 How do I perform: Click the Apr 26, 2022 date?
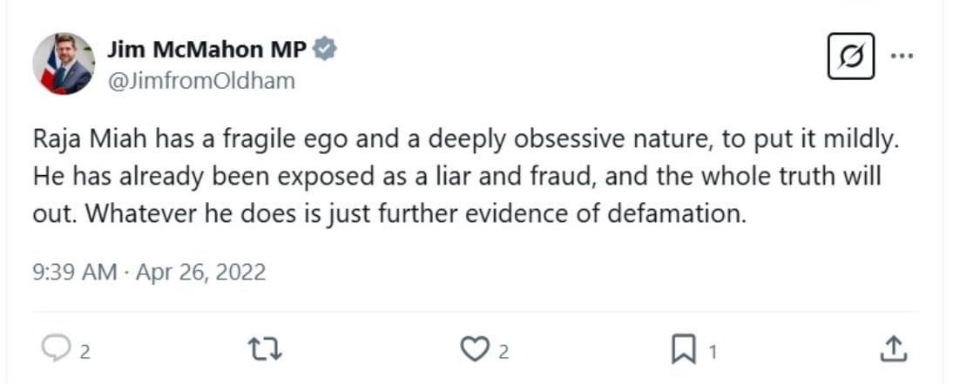tap(200, 273)
